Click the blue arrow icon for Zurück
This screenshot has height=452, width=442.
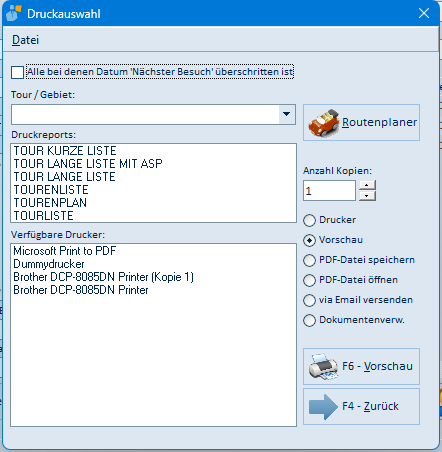(x=323, y=407)
